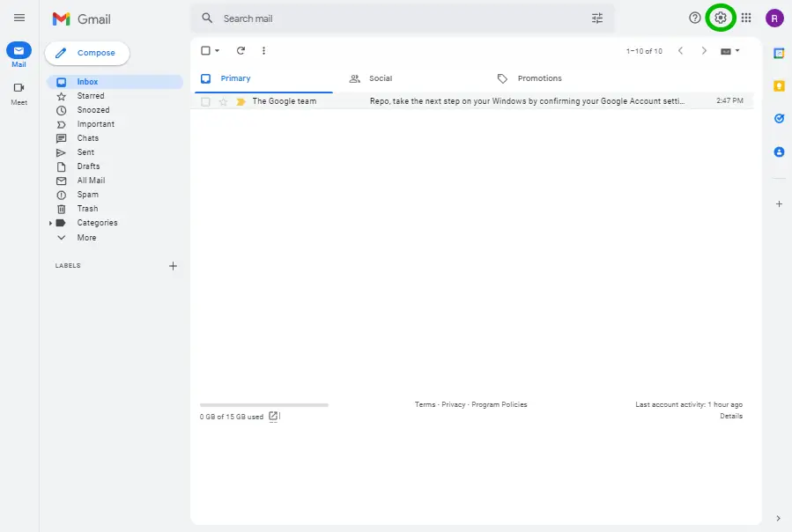Click the 0 GB of 15 GB used text

232,417
